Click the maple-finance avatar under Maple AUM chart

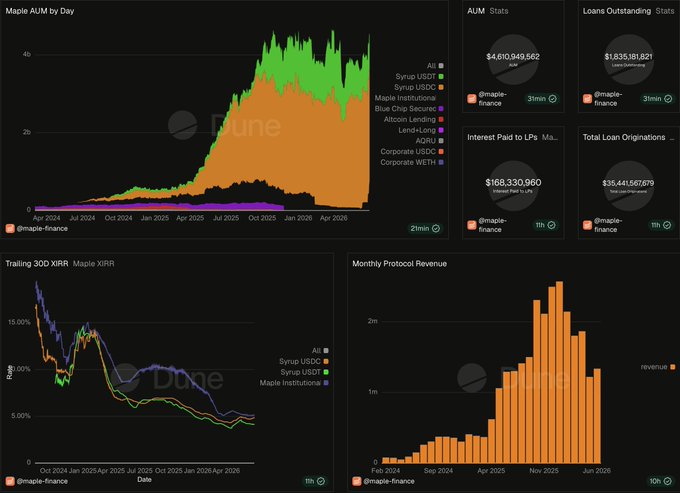click(x=10, y=229)
